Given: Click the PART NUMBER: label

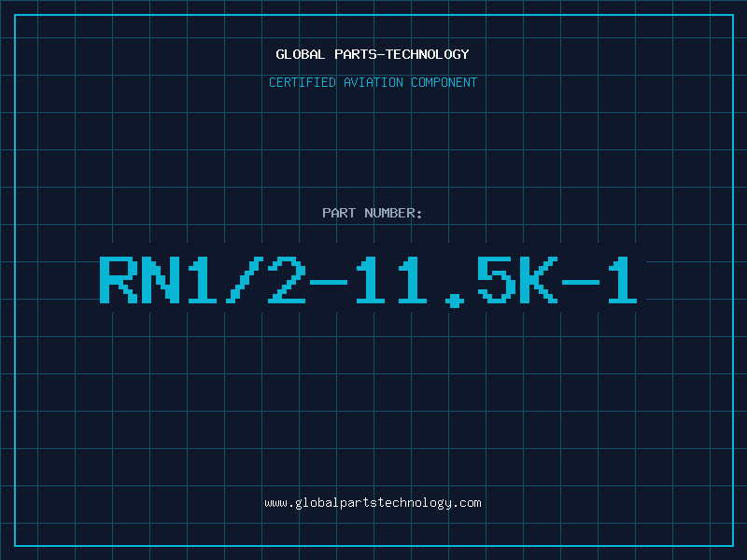Looking at the screenshot, I should [x=373, y=213].
